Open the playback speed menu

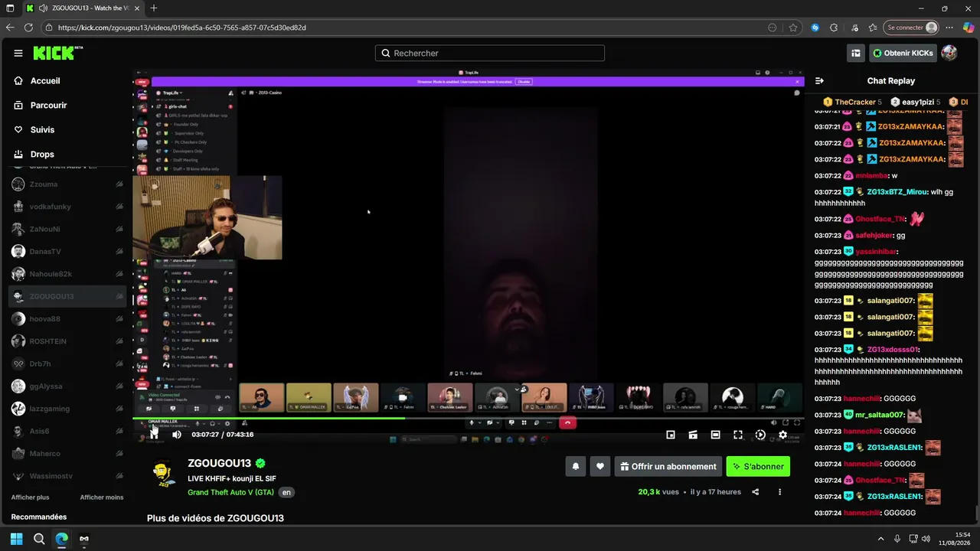[760, 435]
